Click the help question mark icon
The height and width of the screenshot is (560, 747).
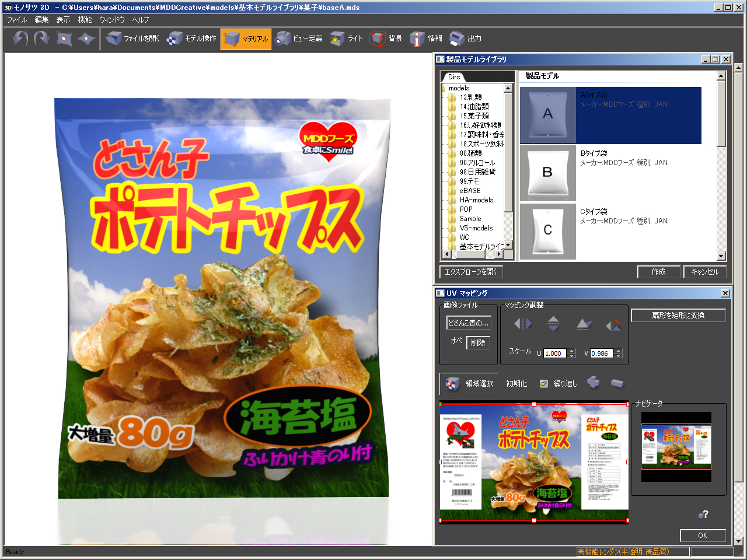703,514
